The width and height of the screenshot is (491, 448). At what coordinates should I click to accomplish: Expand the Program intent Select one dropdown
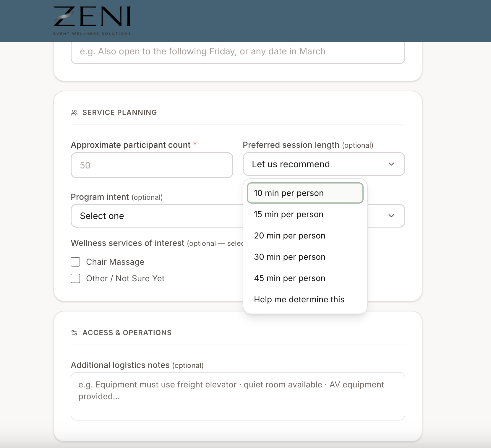(x=157, y=216)
